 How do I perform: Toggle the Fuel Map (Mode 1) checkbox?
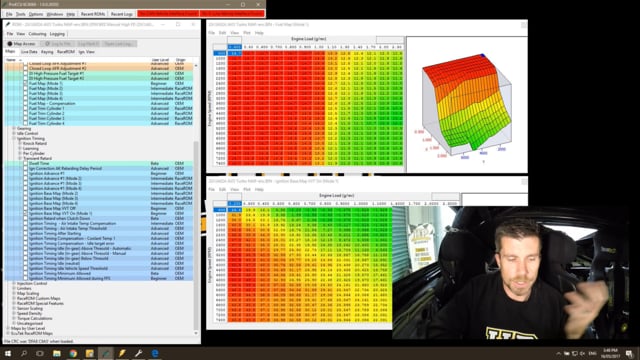coord(25,83)
